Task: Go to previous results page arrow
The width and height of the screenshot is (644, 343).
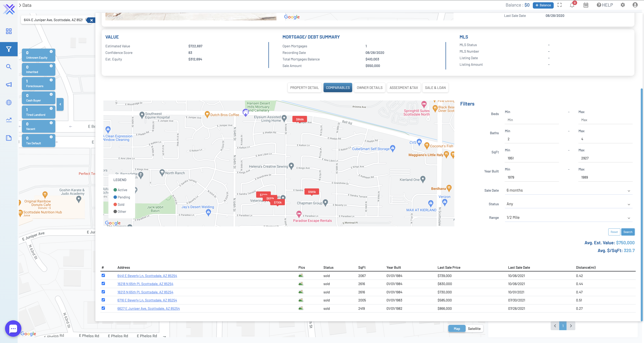Action: pyautogui.click(x=555, y=326)
